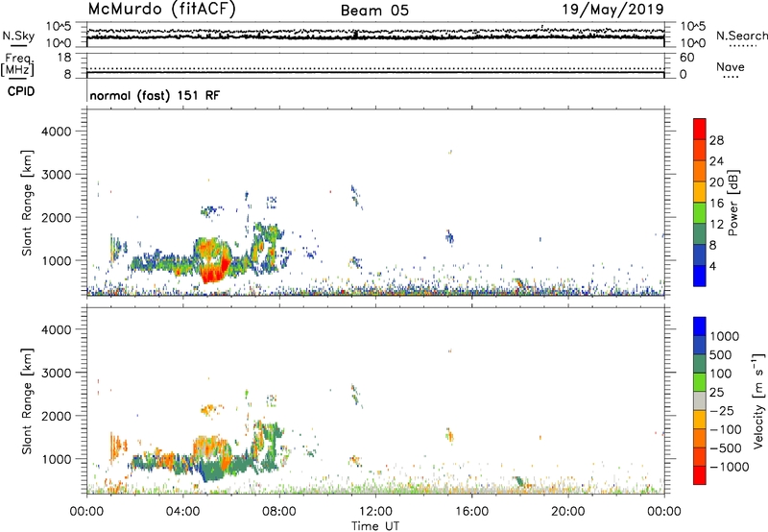The image size is (768, 532).
Task: Click the 16 label on Power colorbar
Action: point(716,204)
